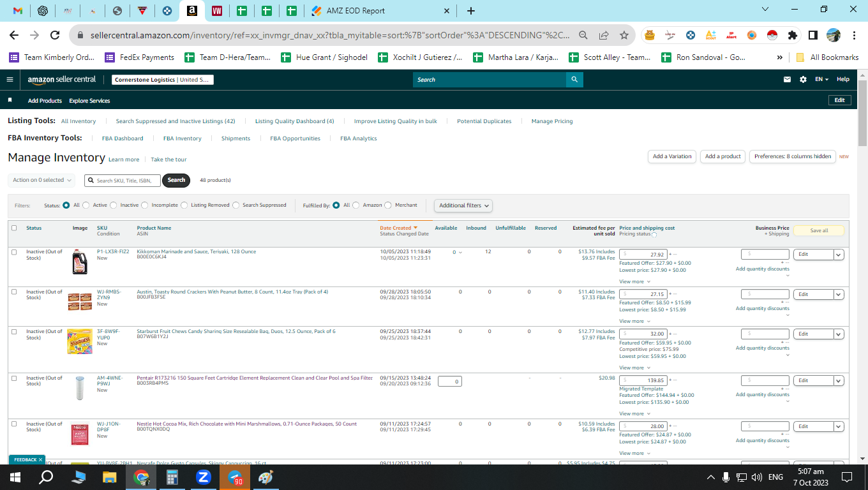Open Preferences: 8 columns hidden

[x=793, y=156]
